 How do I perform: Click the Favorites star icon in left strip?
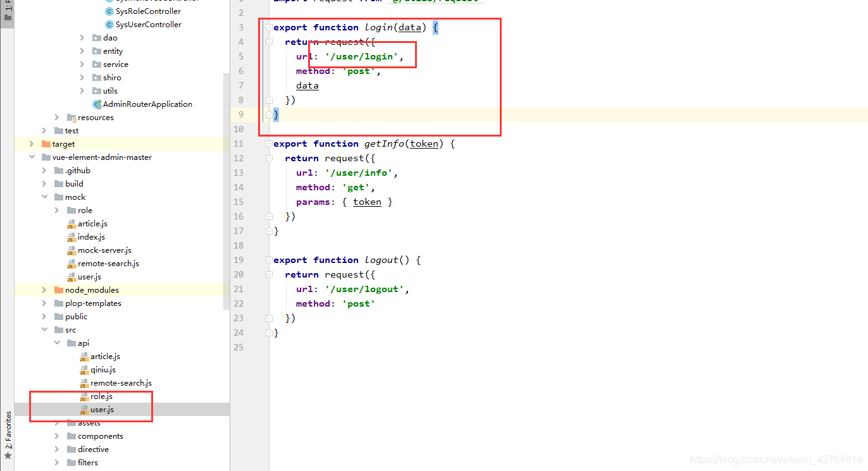8,455
